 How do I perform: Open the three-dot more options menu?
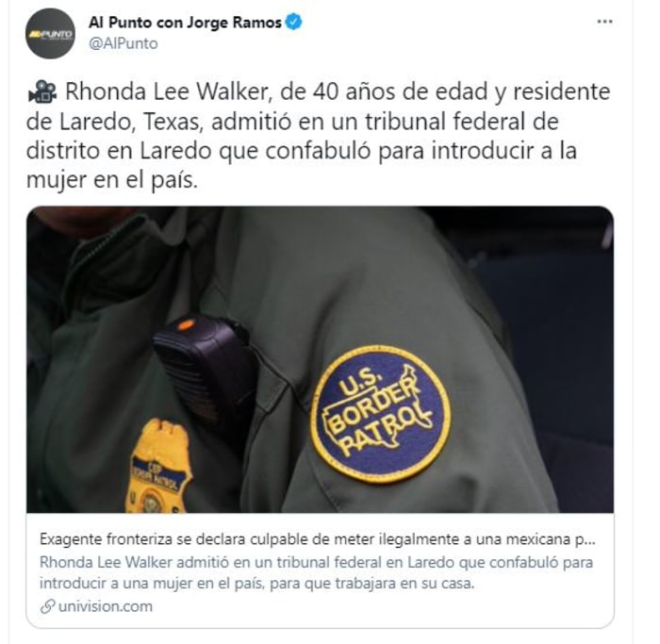click(x=605, y=22)
